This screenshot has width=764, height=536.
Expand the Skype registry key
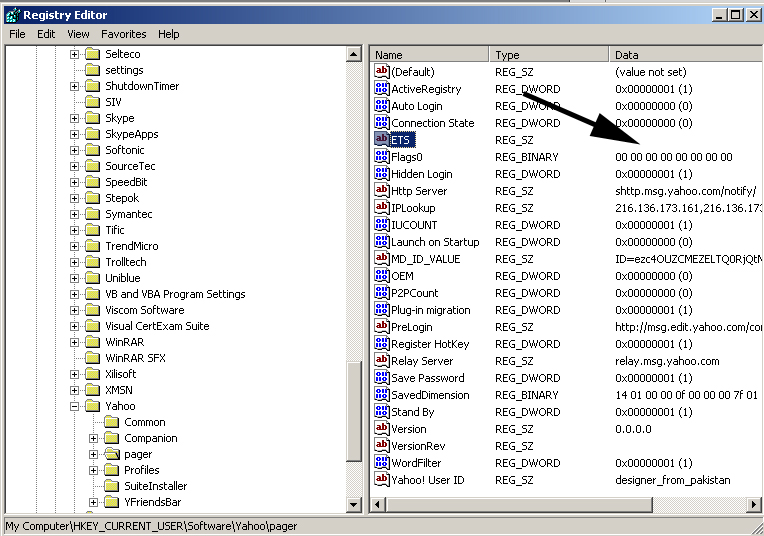(75, 118)
